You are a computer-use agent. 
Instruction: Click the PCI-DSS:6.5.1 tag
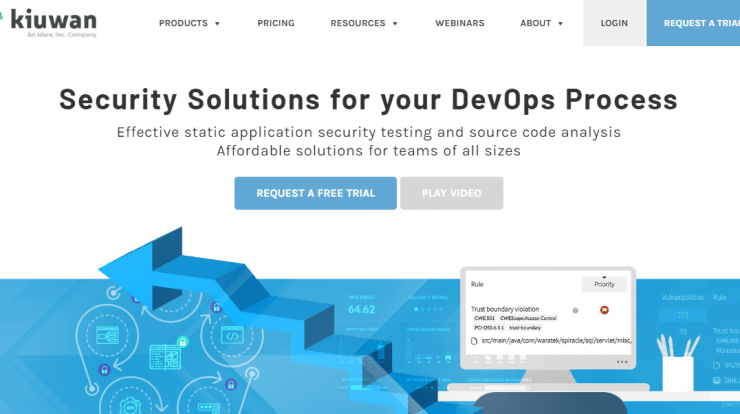[489, 328]
